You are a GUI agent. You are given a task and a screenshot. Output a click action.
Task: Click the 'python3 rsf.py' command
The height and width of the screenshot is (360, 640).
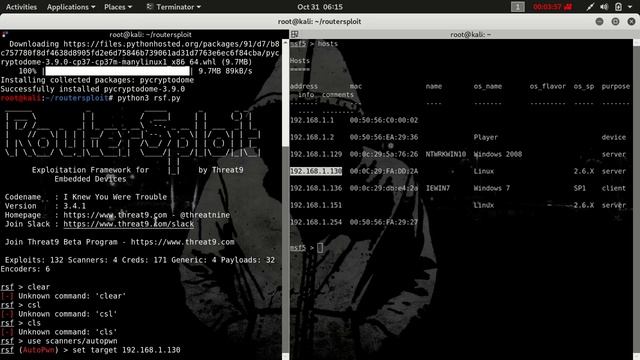pos(149,98)
